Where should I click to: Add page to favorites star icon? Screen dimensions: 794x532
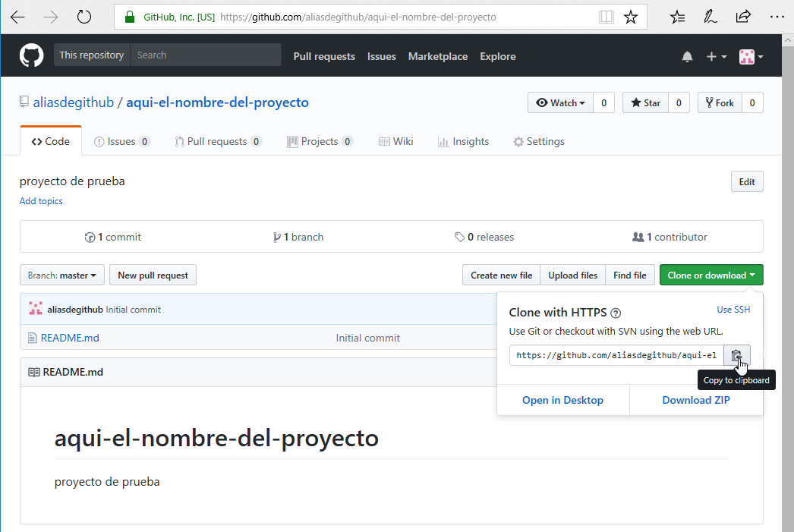631,17
